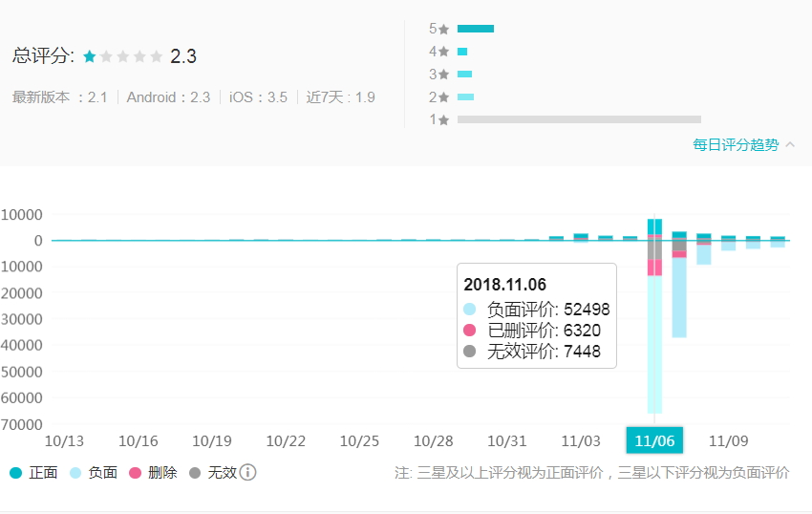The image size is (812, 514).
Task: Click the 3-star rating bar
Action: (x=464, y=74)
